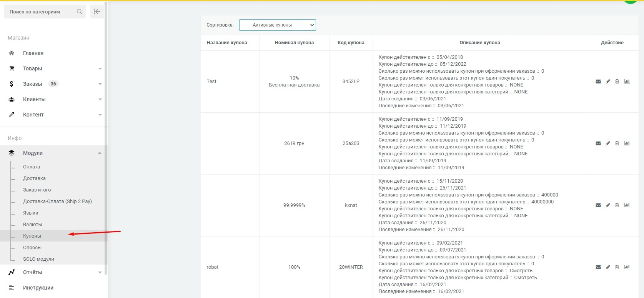The image size is (644, 298).
Task: Click the Номинал купона column header
Action: tap(294, 43)
